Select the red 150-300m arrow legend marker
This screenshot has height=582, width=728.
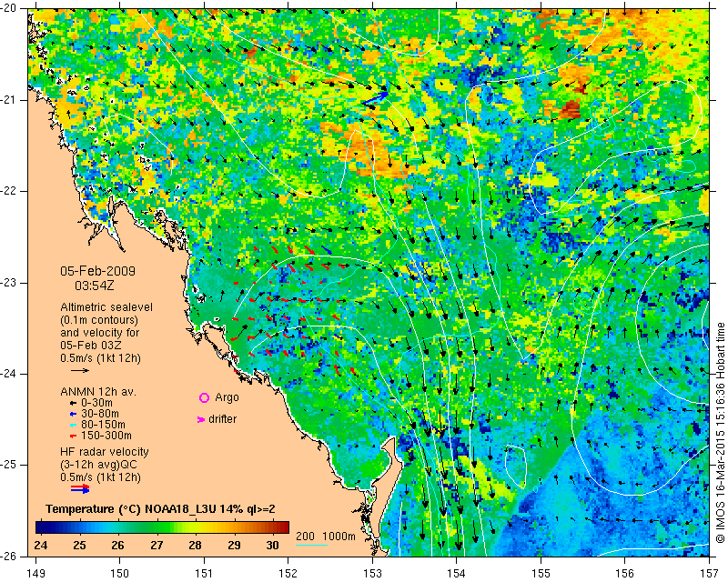click(73, 436)
